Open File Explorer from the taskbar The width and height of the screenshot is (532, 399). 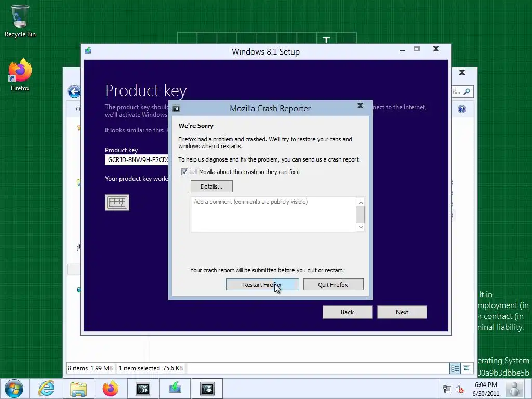click(78, 389)
